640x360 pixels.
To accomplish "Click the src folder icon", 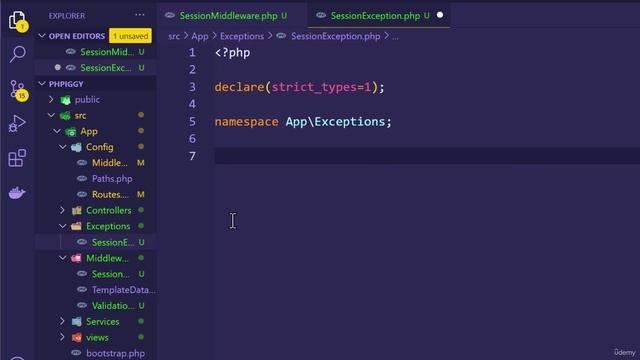I will (65, 116).
